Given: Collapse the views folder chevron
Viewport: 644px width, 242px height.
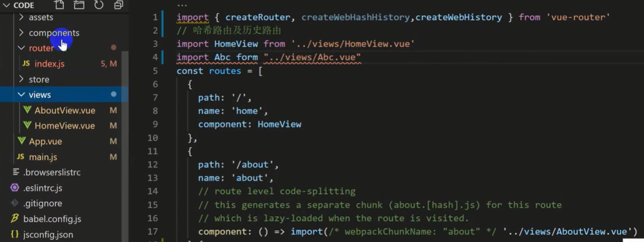Looking at the screenshot, I should [x=21, y=95].
